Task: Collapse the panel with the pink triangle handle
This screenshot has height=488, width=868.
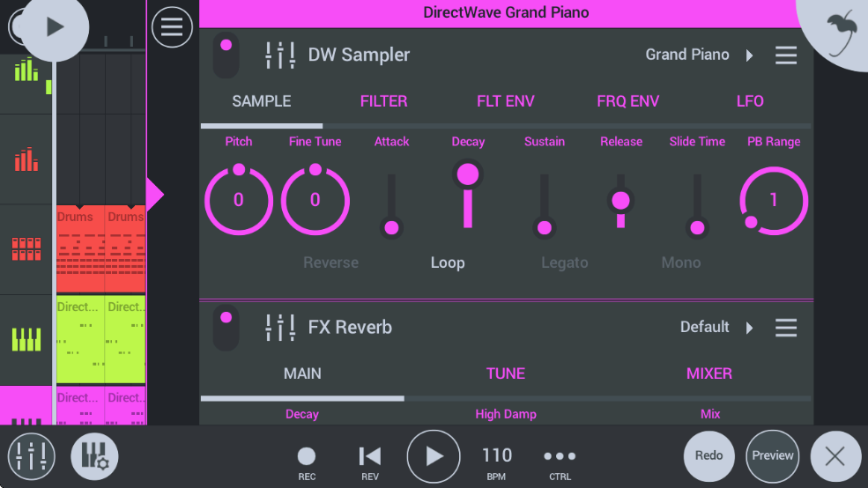Action: pyautogui.click(x=155, y=195)
